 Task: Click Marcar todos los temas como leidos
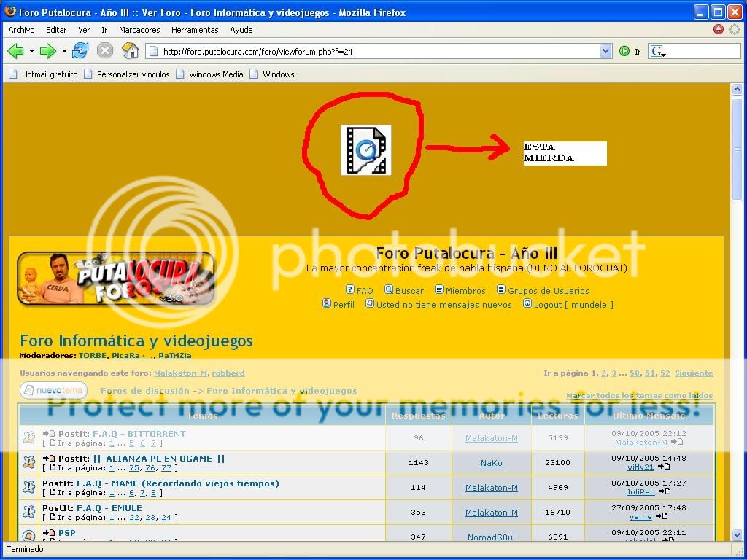640,395
